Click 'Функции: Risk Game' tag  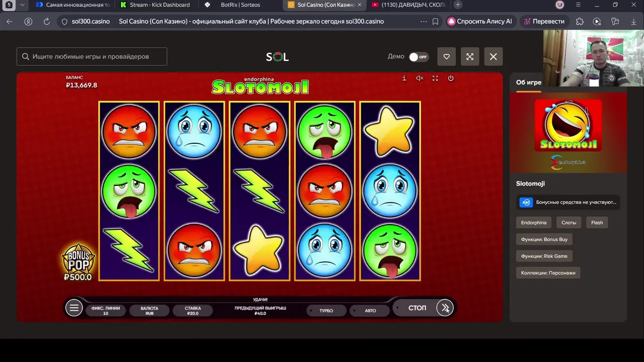tap(544, 256)
